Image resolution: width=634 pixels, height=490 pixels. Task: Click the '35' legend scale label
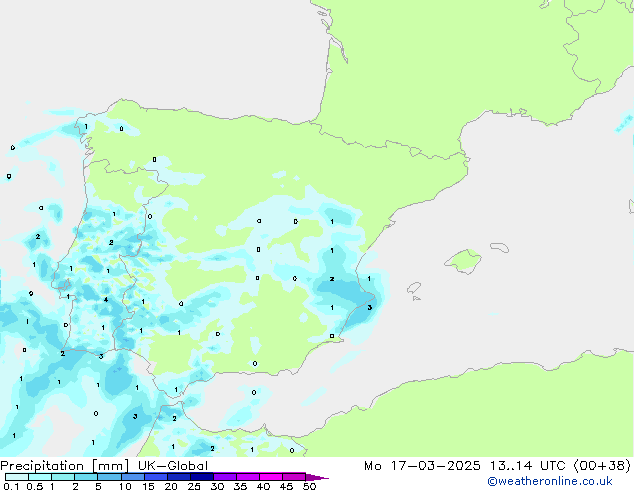(240, 486)
